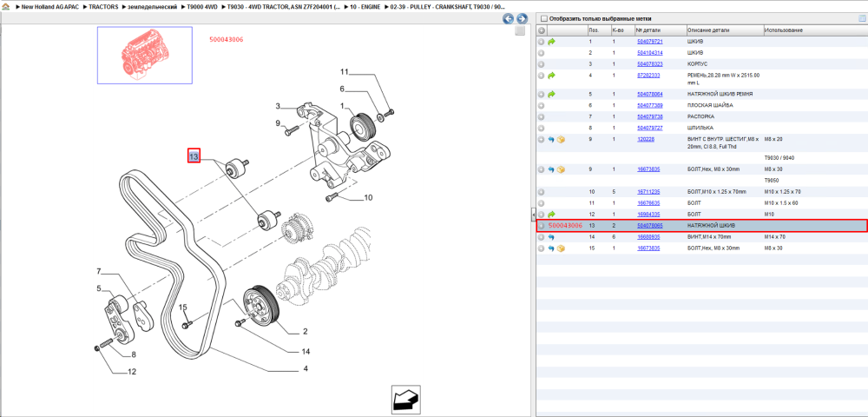Click the blue arrow icon in position 15 row
868x417 pixels.
[551, 248]
